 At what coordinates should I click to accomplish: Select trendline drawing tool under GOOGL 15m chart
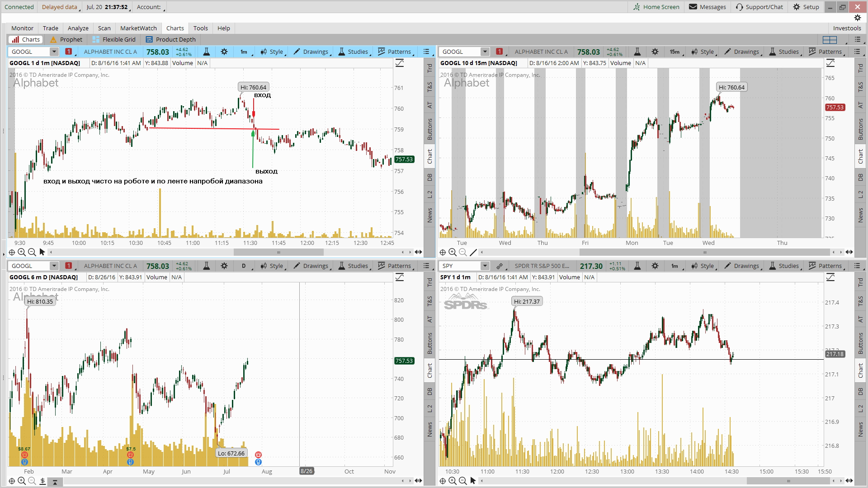[473, 252]
